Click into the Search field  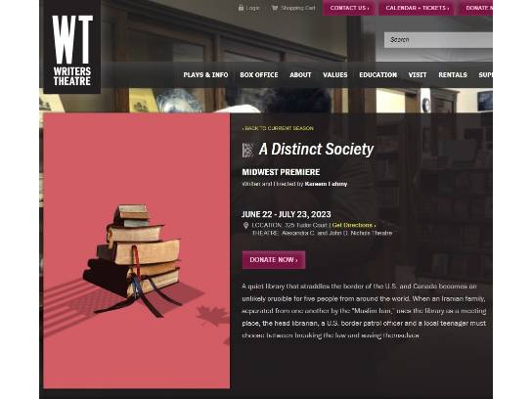point(438,40)
